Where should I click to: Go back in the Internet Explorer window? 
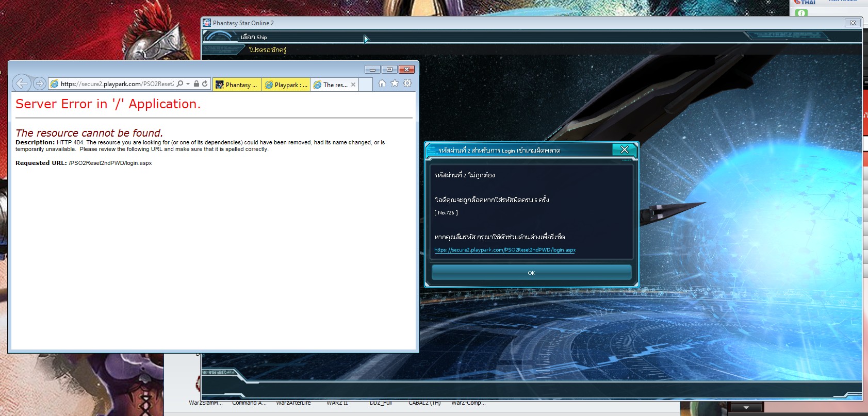[22, 83]
